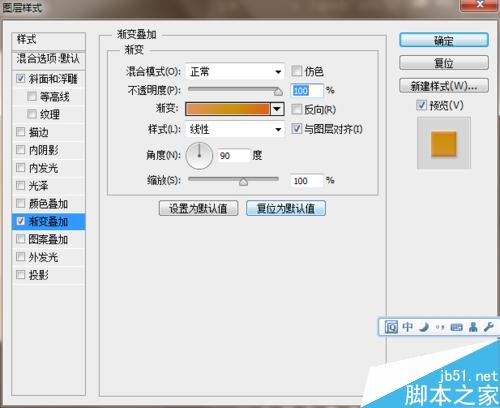The height and width of the screenshot is (408, 500).
Task: Click the 不透明度 opacity slider handle
Action: coord(278,91)
